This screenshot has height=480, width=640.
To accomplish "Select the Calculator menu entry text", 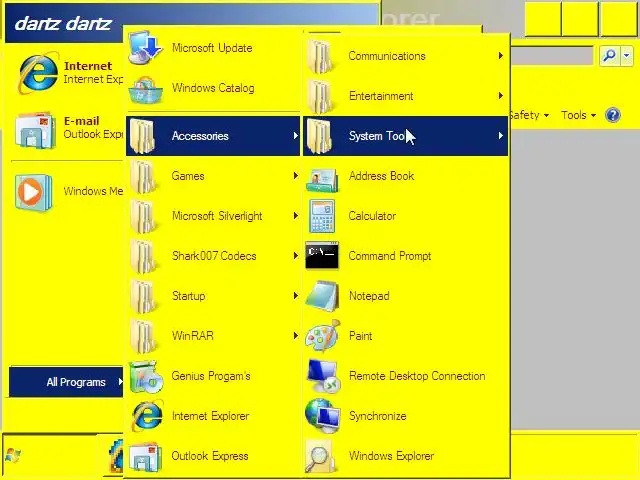I will click(372, 216).
